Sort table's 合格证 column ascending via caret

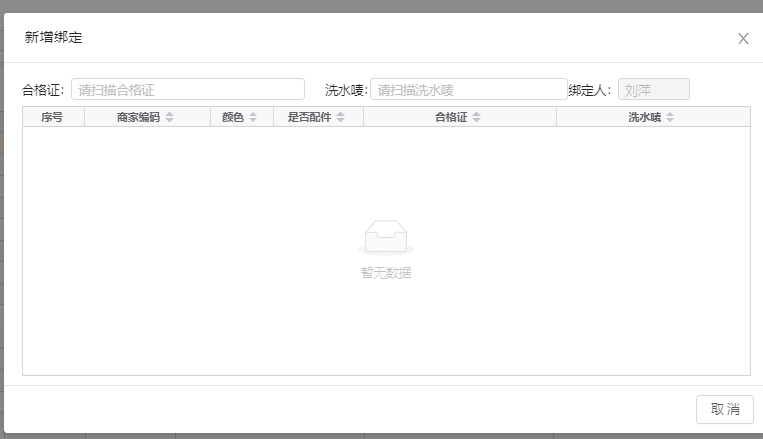[x=477, y=114]
